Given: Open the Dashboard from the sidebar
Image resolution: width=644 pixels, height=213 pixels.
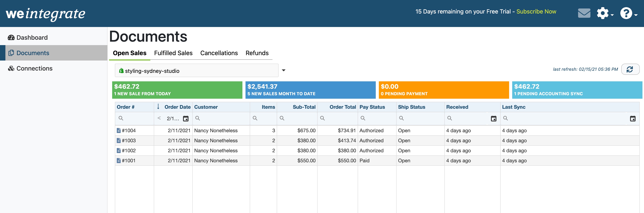Looking at the screenshot, I should click(x=31, y=37).
